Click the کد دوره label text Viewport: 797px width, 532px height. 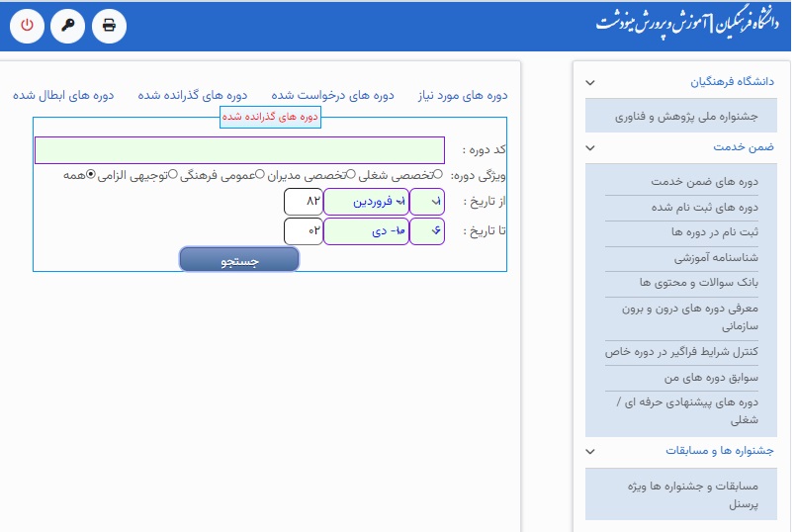pyautogui.click(x=484, y=149)
